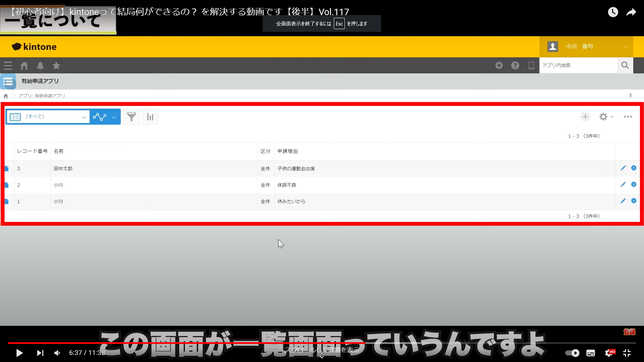This screenshot has width=644, height=362.
Task: Open the hamburger menu in nav bar
Action: click(8, 66)
